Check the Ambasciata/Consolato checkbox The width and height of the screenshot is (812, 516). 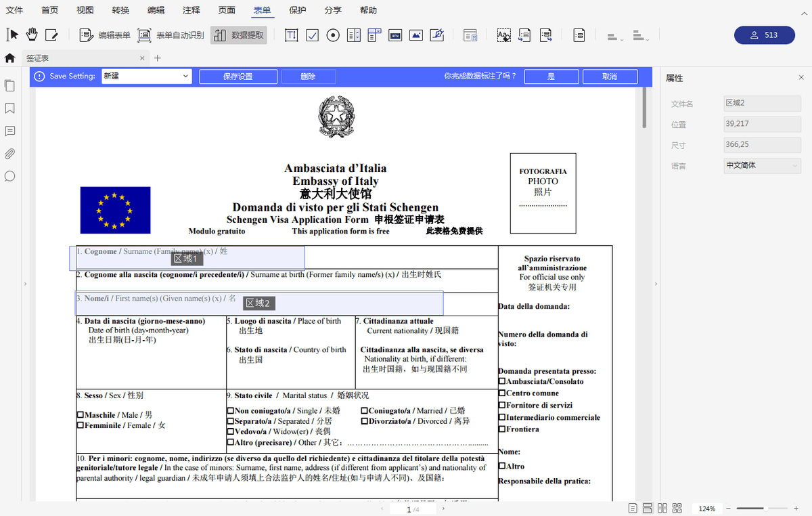tap(502, 381)
